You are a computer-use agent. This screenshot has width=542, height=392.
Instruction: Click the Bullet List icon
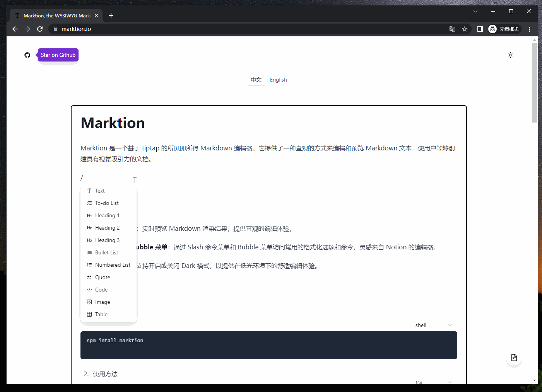coord(89,252)
